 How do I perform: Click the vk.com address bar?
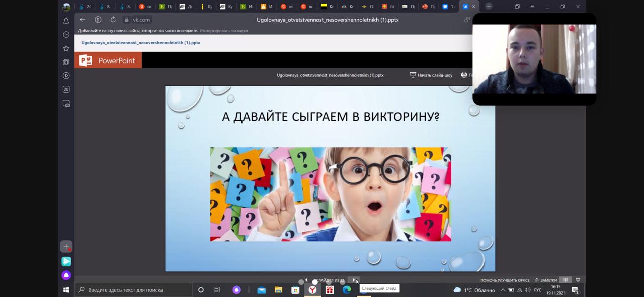coord(141,20)
